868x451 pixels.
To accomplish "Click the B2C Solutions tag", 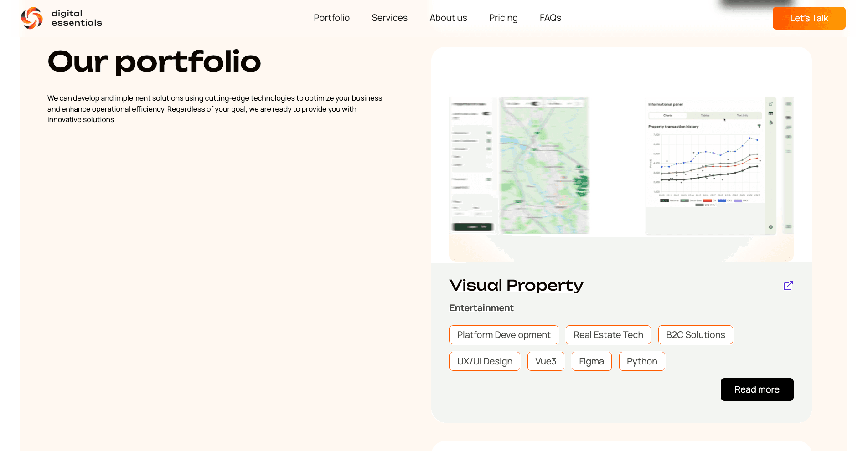I will tap(695, 335).
